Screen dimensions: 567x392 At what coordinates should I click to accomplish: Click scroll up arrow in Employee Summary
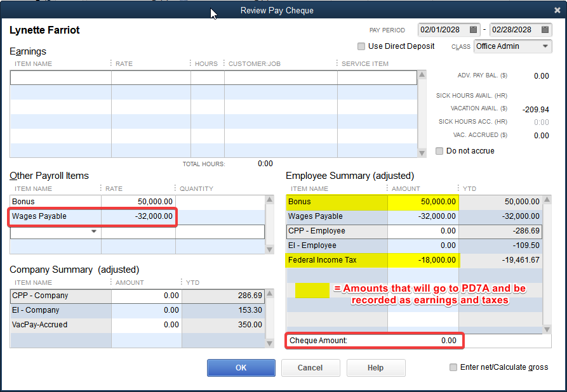[x=547, y=199]
